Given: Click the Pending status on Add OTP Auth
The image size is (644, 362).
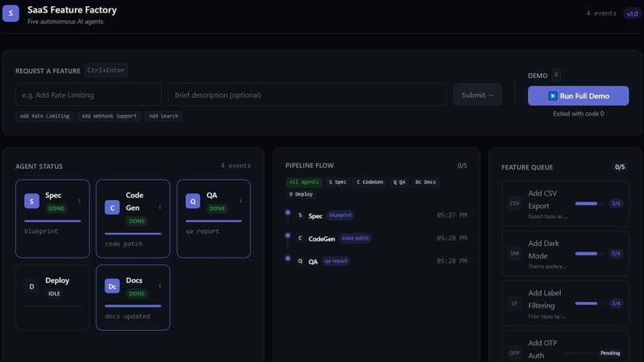Looking at the screenshot, I should click(x=611, y=353).
